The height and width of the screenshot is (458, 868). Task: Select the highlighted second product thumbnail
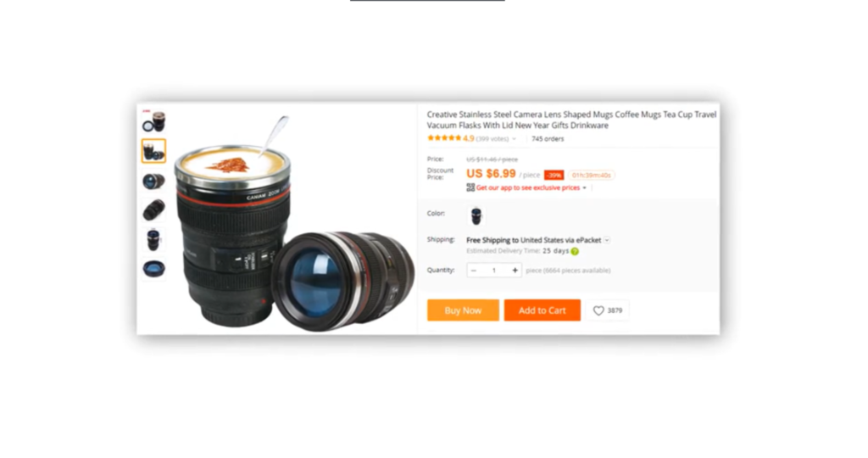point(153,151)
